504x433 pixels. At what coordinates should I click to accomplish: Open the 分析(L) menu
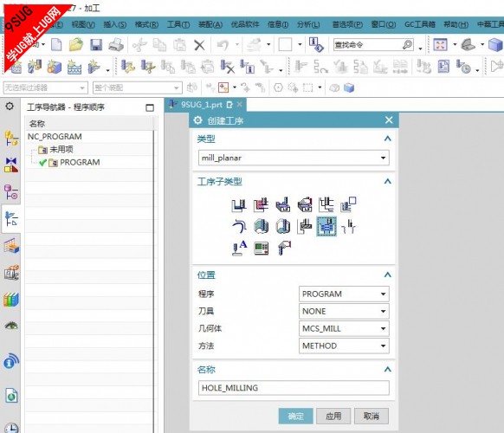[x=308, y=24]
